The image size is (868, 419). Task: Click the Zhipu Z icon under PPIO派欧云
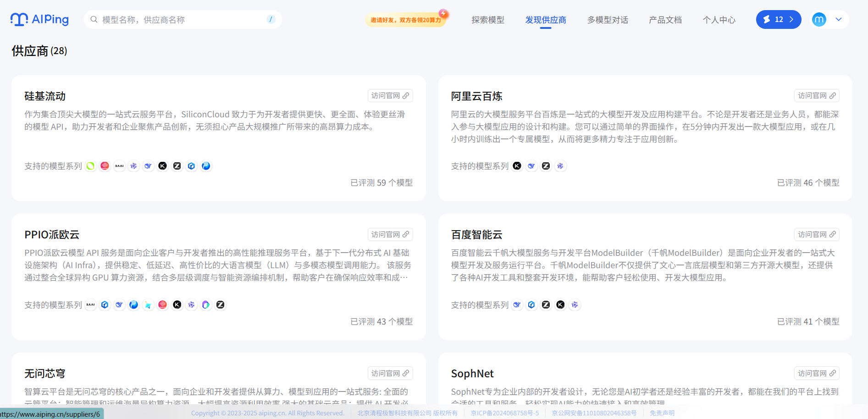pyautogui.click(x=221, y=305)
